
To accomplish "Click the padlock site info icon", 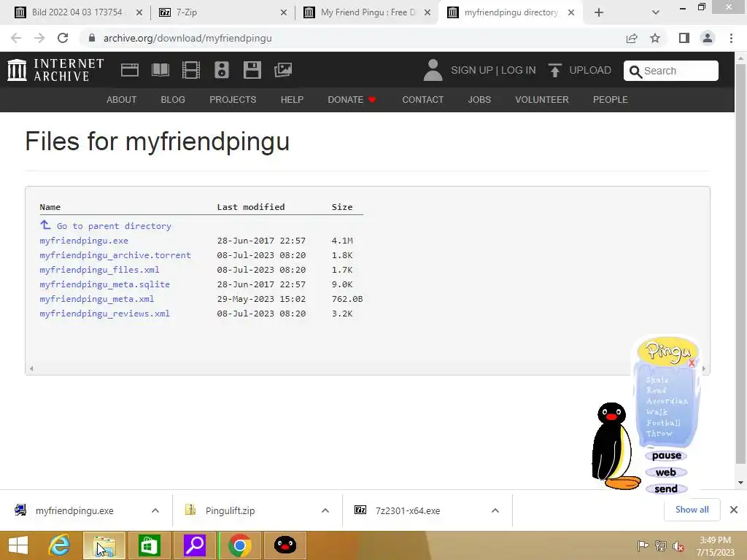I will click(x=92, y=38).
